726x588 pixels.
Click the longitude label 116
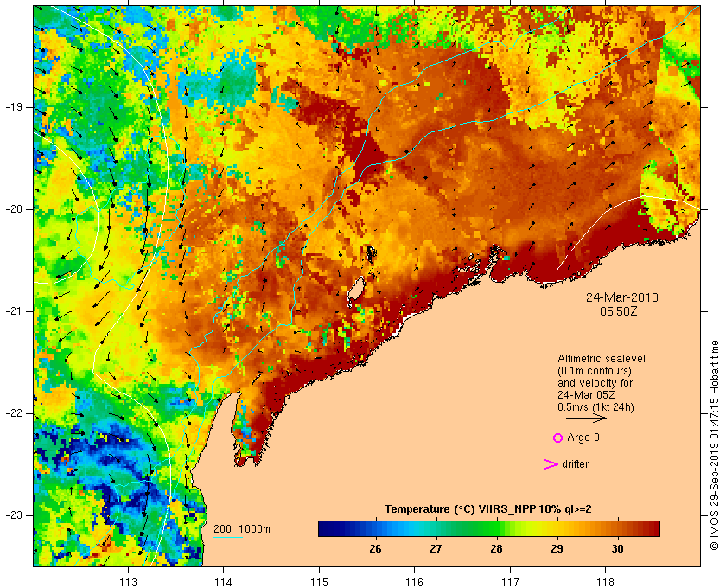click(x=414, y=582)
